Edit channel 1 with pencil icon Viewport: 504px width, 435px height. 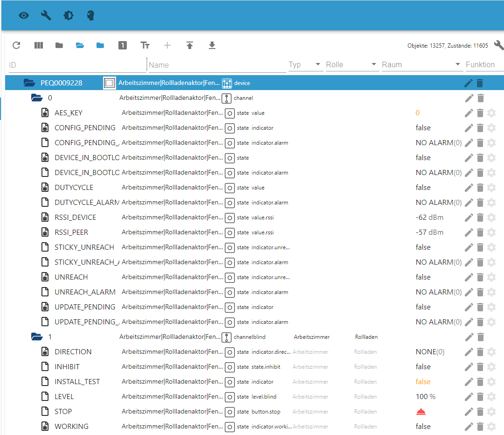coord(469,337)
